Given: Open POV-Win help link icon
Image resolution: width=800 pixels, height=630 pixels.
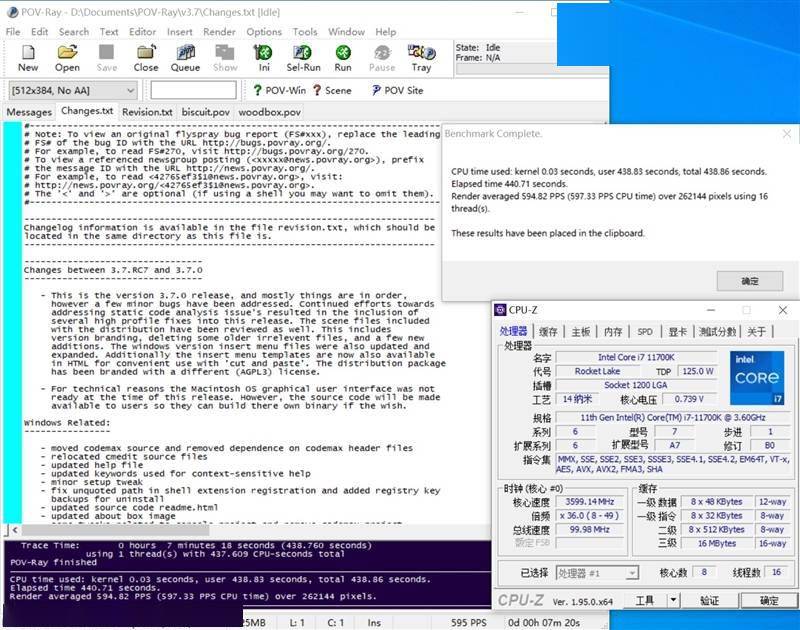Looking at the screenshot, I should (x=280, y=90).
